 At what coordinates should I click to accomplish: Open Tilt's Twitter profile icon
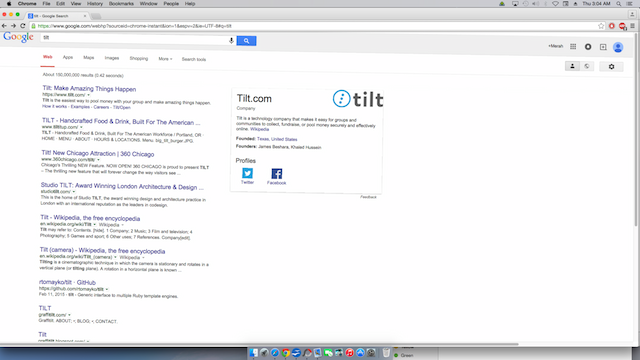pos(247,173)
